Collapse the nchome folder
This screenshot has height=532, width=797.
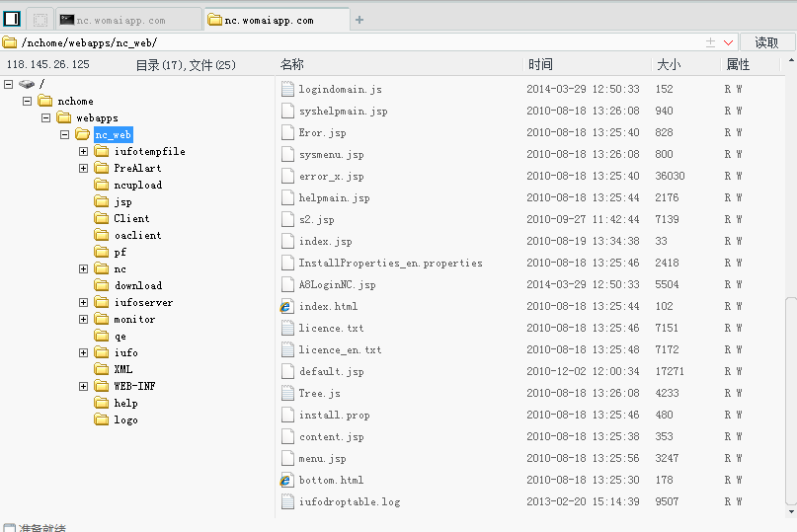27,101
